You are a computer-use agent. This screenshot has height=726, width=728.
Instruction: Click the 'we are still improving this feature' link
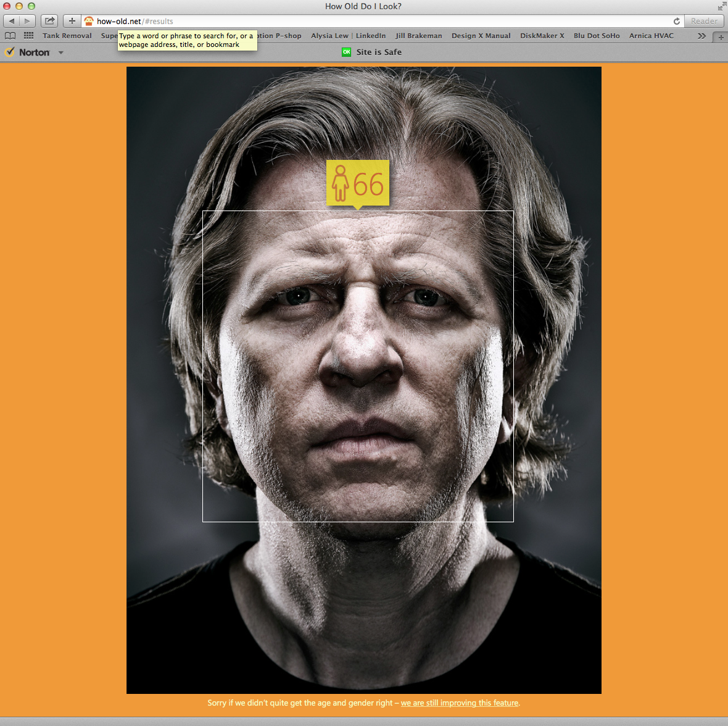(x=460, y=703)
